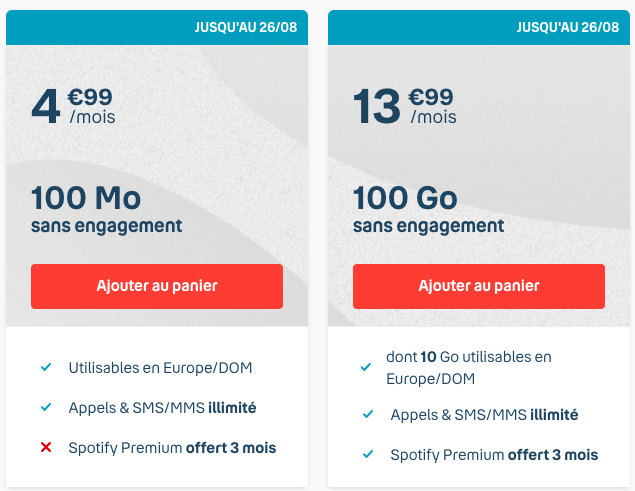635x491 pixels.
Task: Click left card's JUSQU'AU 26/08 banner
Action: coord(157,27)
